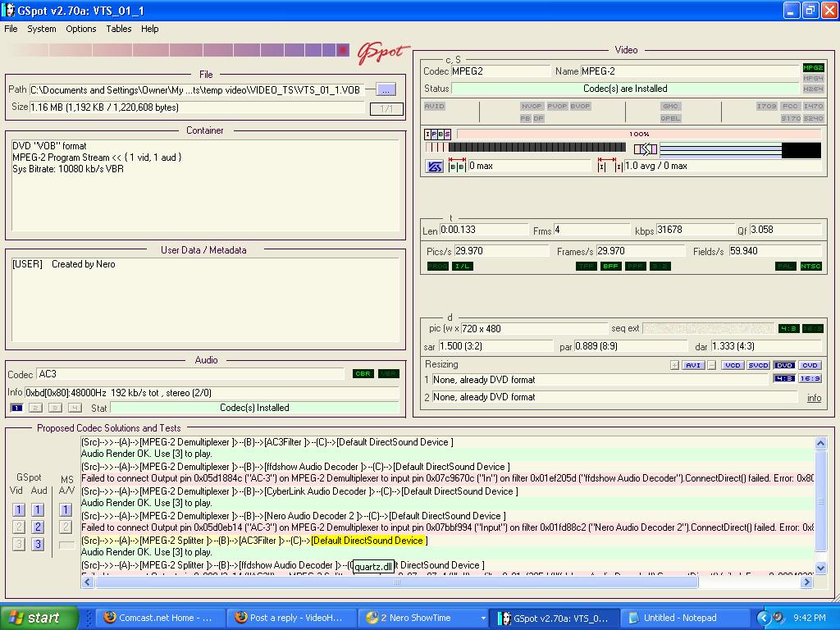Click the plus button beside AVI
The image size is (840, 630).
(x=674, y=365)
